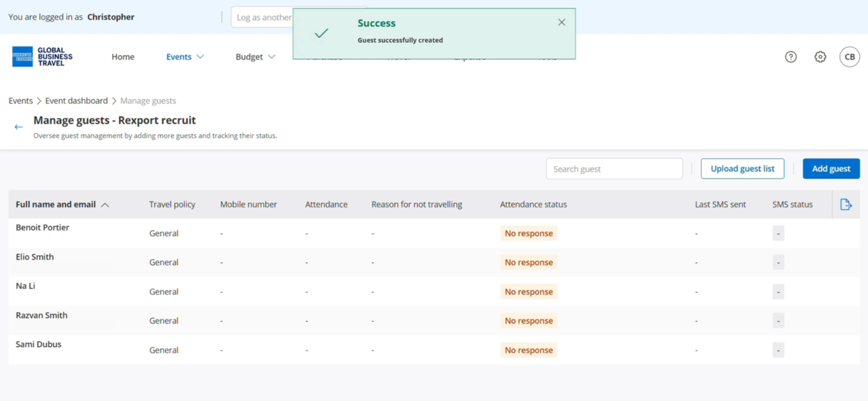Click the American Express Global Business Travel logo

(x=43, y=56)
